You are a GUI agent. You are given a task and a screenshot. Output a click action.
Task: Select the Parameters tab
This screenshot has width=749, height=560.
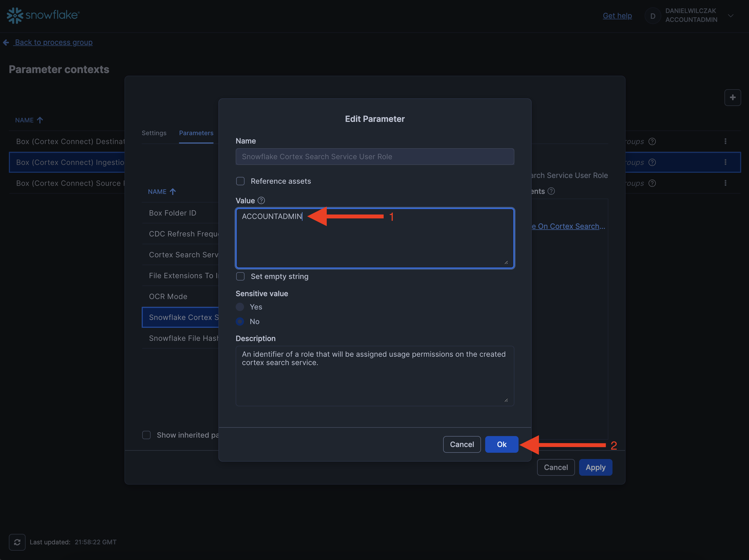tap(196, 133)
